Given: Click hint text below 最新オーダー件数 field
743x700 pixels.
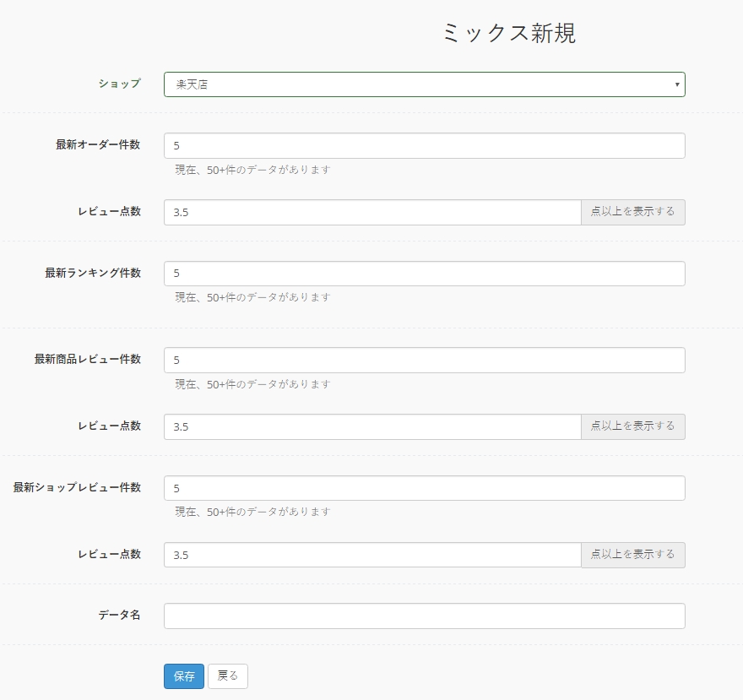Looking at the screenshot, I should tap(252, 170).
